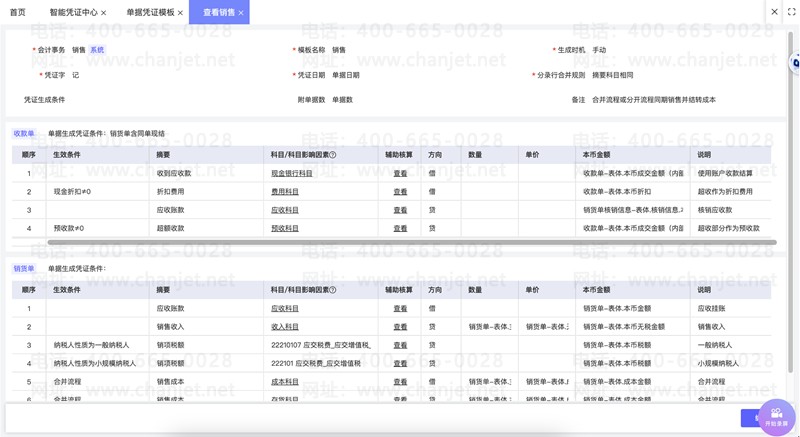
Task: Open the 收入科目 link
Action: pyautogui.click(x=285, y=327)
